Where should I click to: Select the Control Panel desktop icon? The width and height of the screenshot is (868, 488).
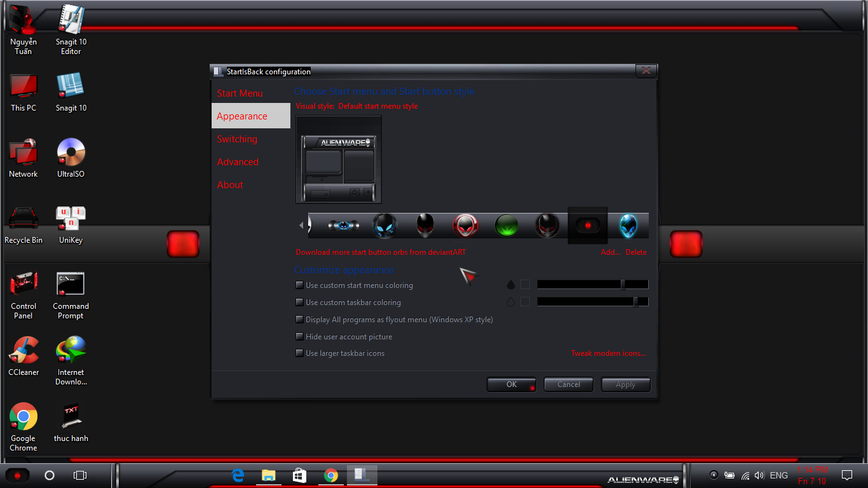click(24, 295)
